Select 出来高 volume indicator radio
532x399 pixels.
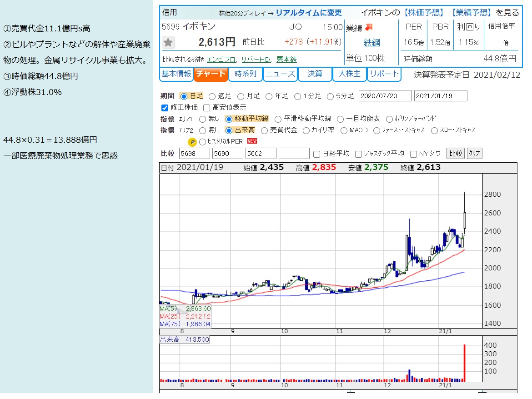click(x=229, y=130)
